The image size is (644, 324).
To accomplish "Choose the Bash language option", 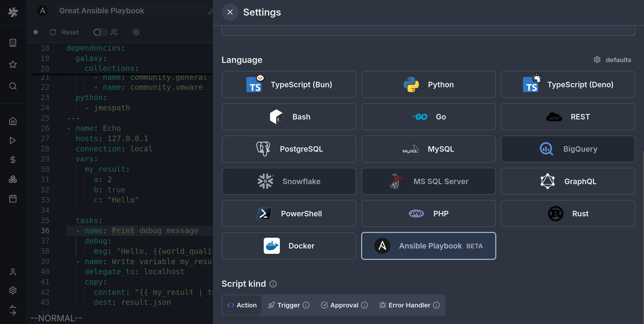I will [x=289, y=116].
